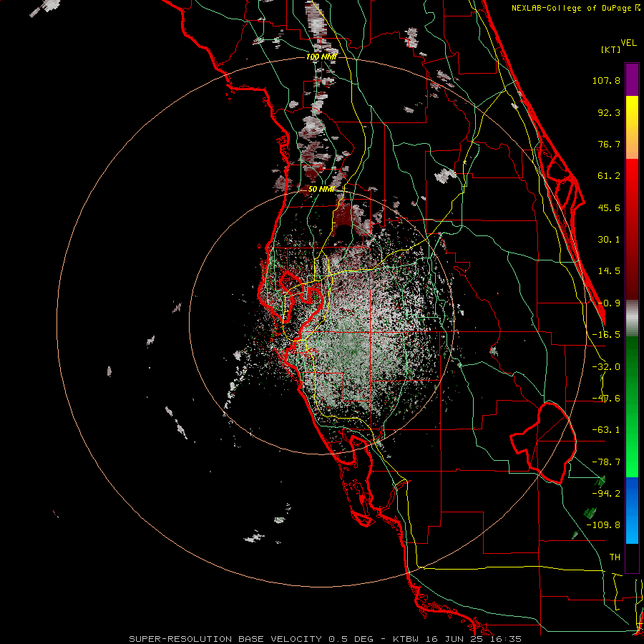Click the yellow-orange segment of velocity color bar
Viewport: 644px width, 644px height.
pyautogui.click(x=632, y=127)
